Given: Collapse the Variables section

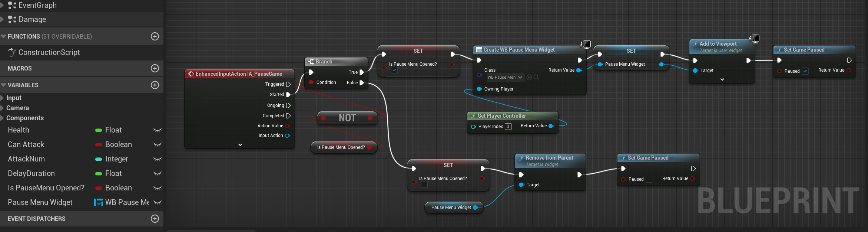Looking at the screenshot, I should (3, 85).
